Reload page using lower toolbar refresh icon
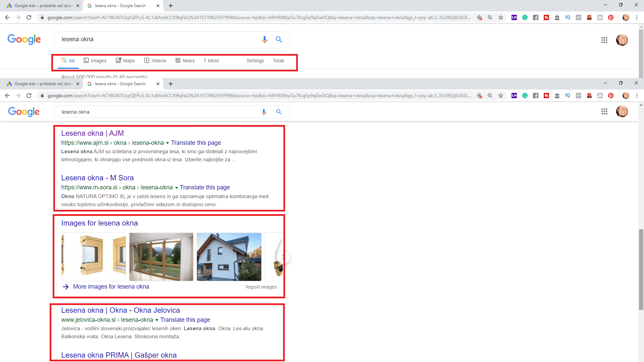The image size is (644, 362). click(29, 96)
